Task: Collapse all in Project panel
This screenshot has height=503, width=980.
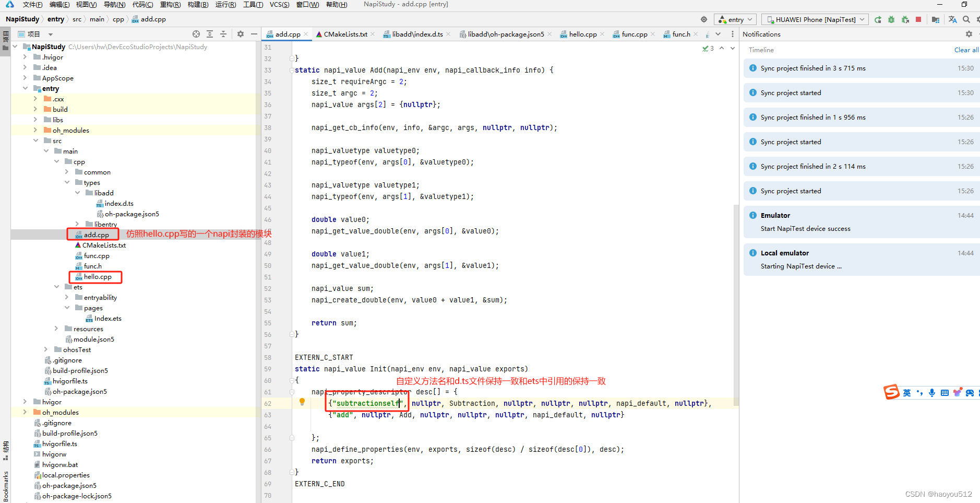Action: click(223, 34)
